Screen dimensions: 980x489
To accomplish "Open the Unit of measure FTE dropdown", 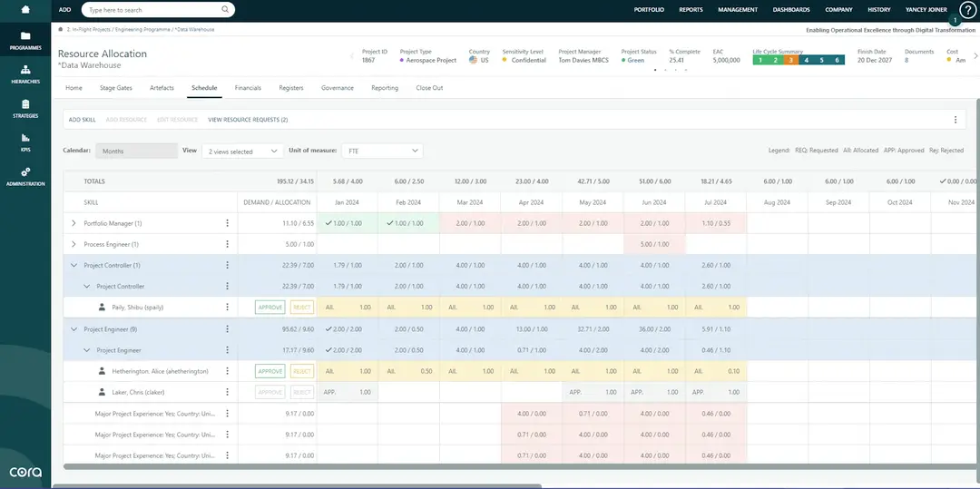I will [x=382, y=151].
